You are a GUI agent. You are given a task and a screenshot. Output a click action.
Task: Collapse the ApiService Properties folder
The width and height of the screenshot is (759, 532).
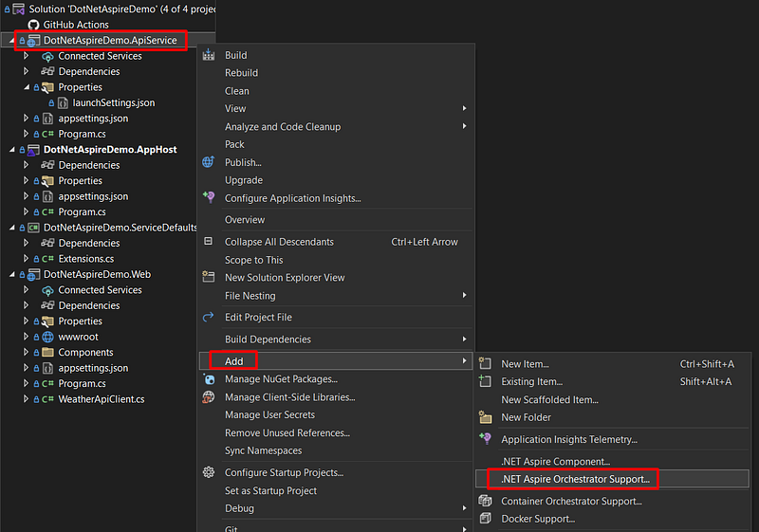[27, 87]
